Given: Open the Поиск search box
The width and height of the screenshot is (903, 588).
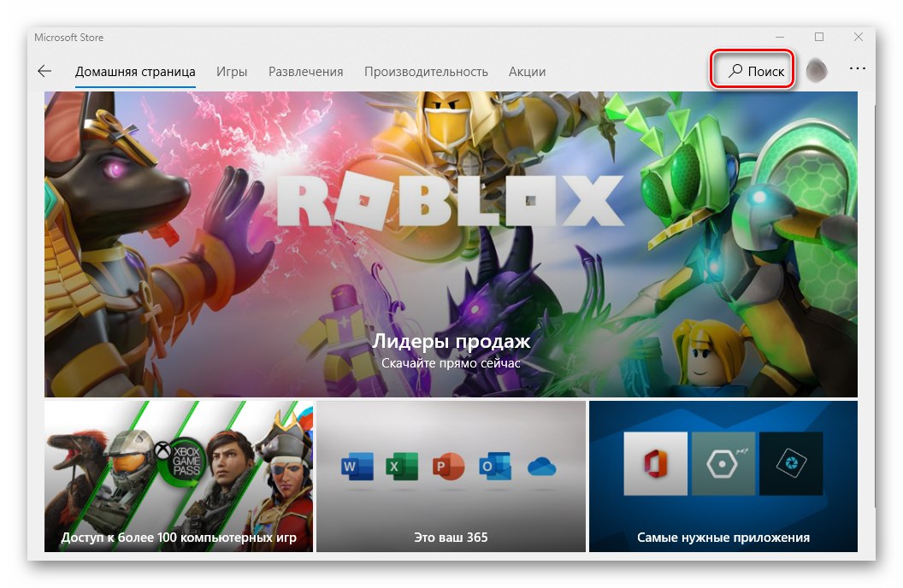Looking at the screenshot, I should point(756,71).
